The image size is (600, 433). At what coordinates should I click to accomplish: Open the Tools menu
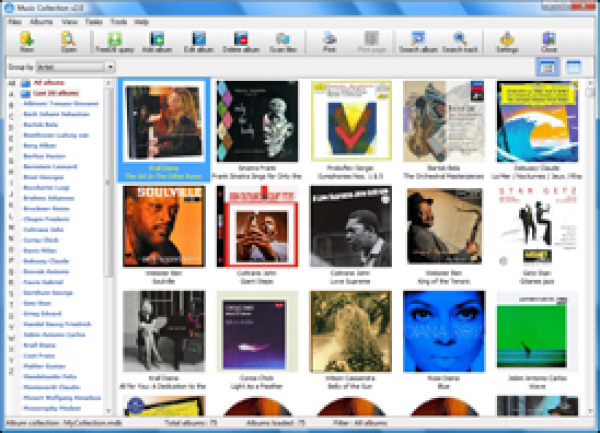coord(119,22)
